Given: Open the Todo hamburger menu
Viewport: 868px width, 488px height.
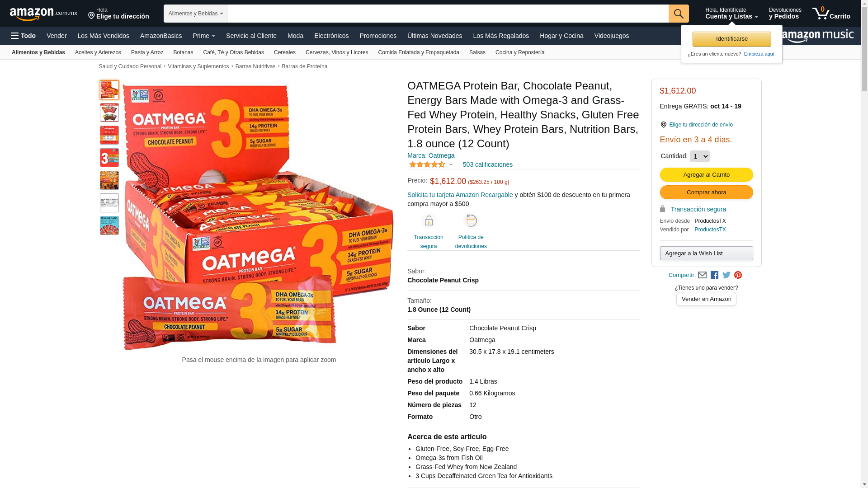Looking at the screenshot, I should (x=24, y=36).
